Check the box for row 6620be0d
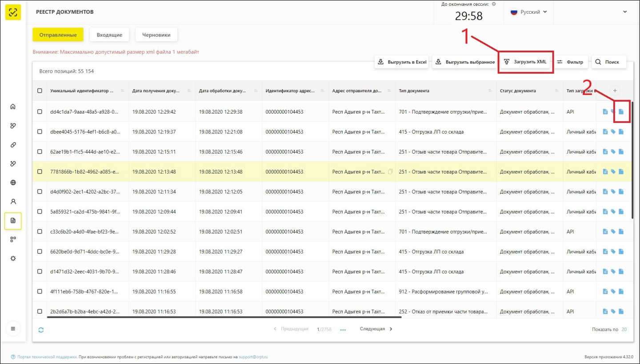 [40, 251]
